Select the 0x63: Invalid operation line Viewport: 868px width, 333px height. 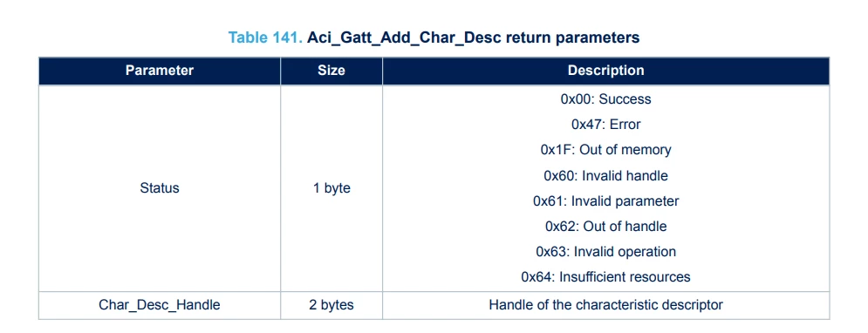point(605,252)
